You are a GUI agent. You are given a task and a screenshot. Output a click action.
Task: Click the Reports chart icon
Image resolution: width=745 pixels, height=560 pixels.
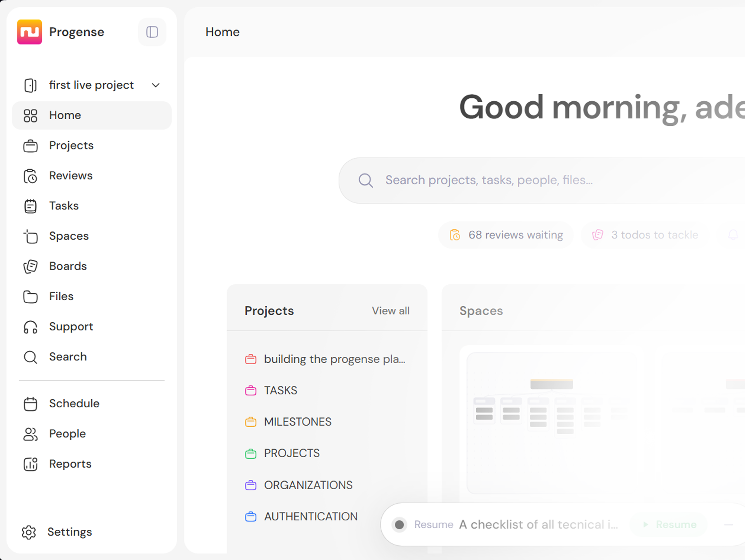30,464
